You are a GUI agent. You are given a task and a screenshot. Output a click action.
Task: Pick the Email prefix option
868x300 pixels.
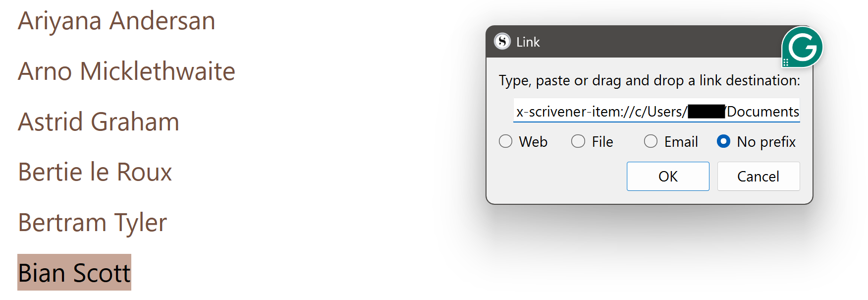click(x=651, y=142)
